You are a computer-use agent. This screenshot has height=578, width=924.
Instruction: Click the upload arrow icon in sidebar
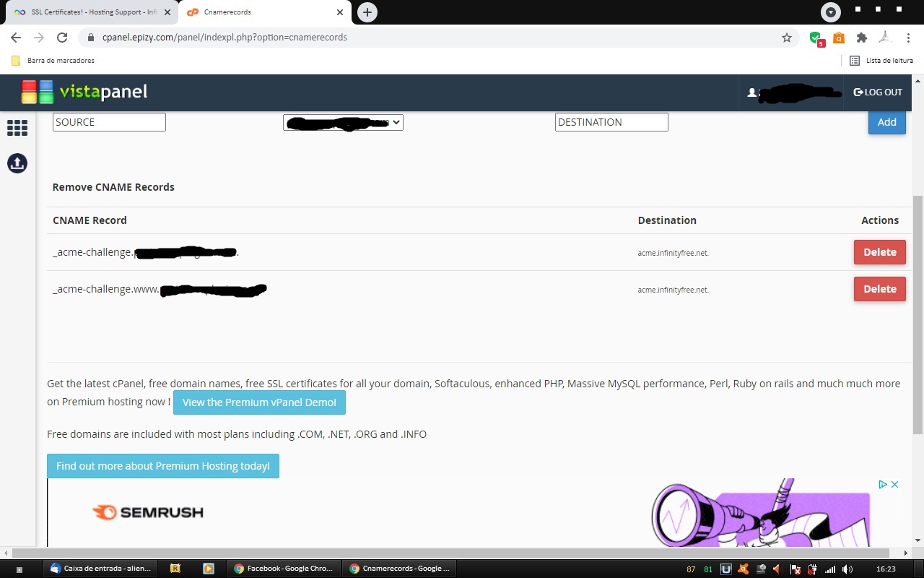[17, 163]
